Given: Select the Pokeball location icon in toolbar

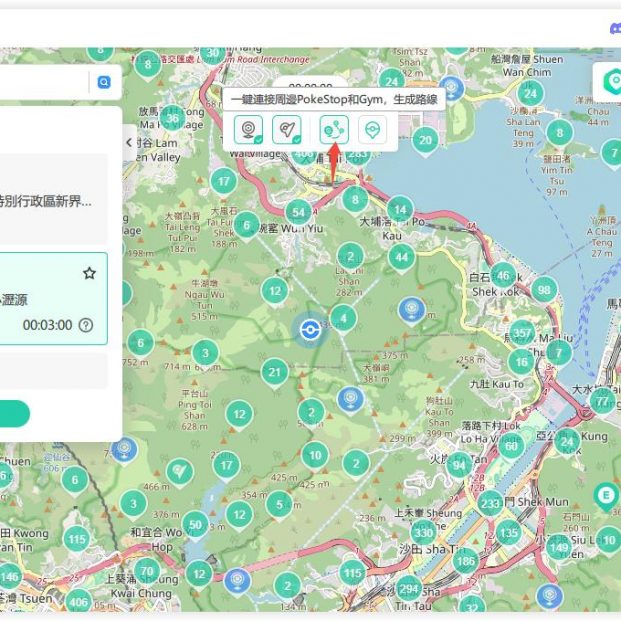Looking at the screenshot, I should pos(372,129).
